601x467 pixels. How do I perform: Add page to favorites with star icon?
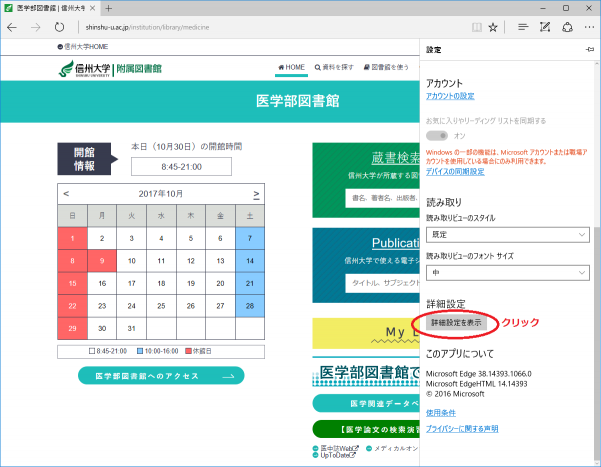click(x=493, y=27)
